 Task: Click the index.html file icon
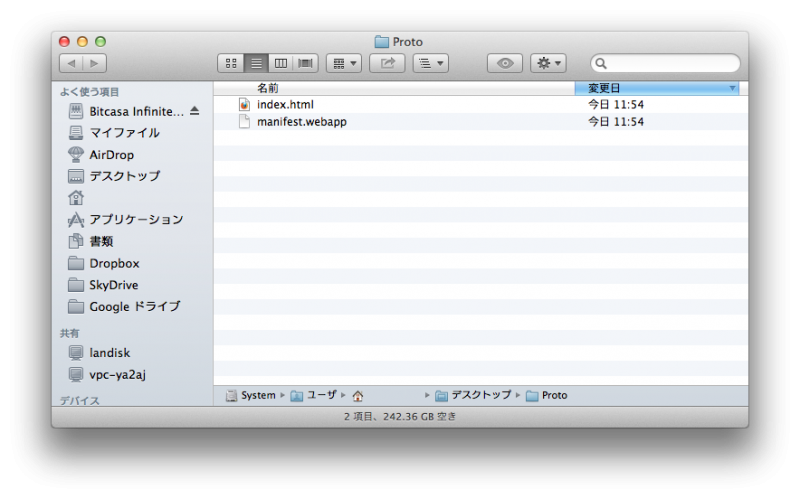[x=244, y=105]
